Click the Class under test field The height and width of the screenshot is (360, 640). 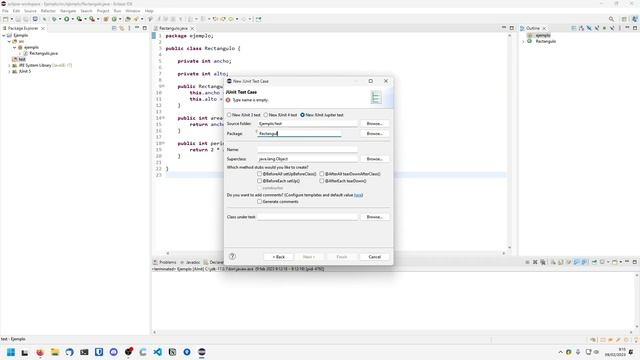(307, 217)
